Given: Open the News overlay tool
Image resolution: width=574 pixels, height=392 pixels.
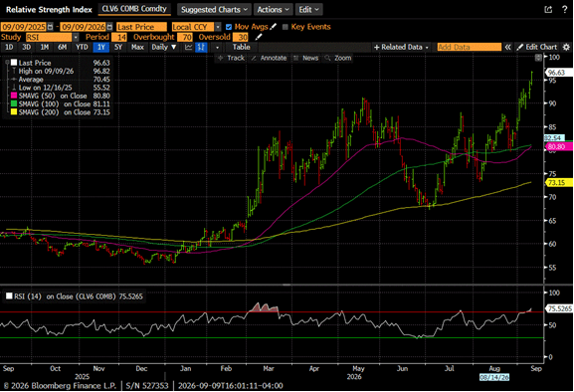Looking at the screenshot, I should pyautogui.click(x=306, y=58).
